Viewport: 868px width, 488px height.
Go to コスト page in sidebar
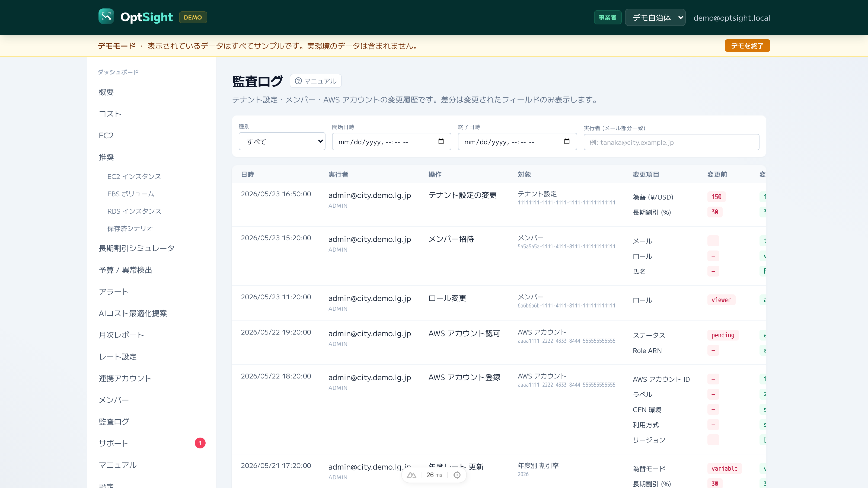[110, 114]
